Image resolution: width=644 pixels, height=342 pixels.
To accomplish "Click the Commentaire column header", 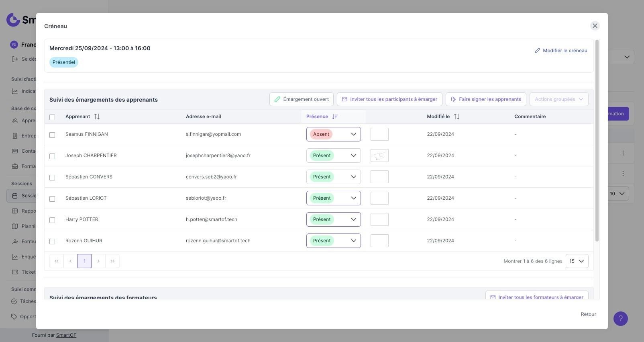I will 530,117.
